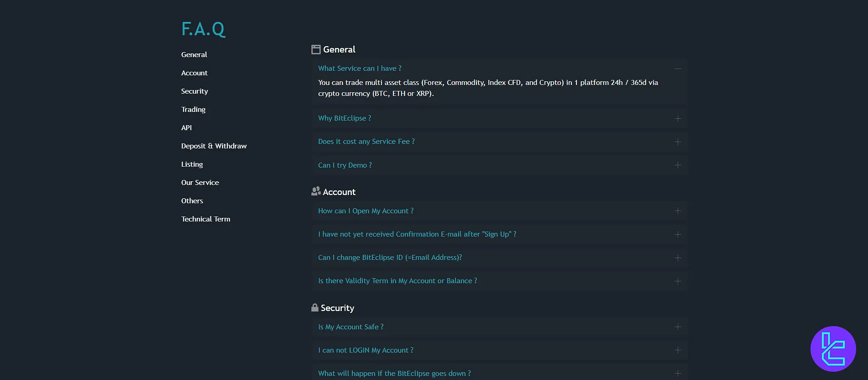Expand 'I can not LOGIN My Account ?'
The width and height of the screenshot is (868, 380).
pyautogui.click(x=366, y=350)
